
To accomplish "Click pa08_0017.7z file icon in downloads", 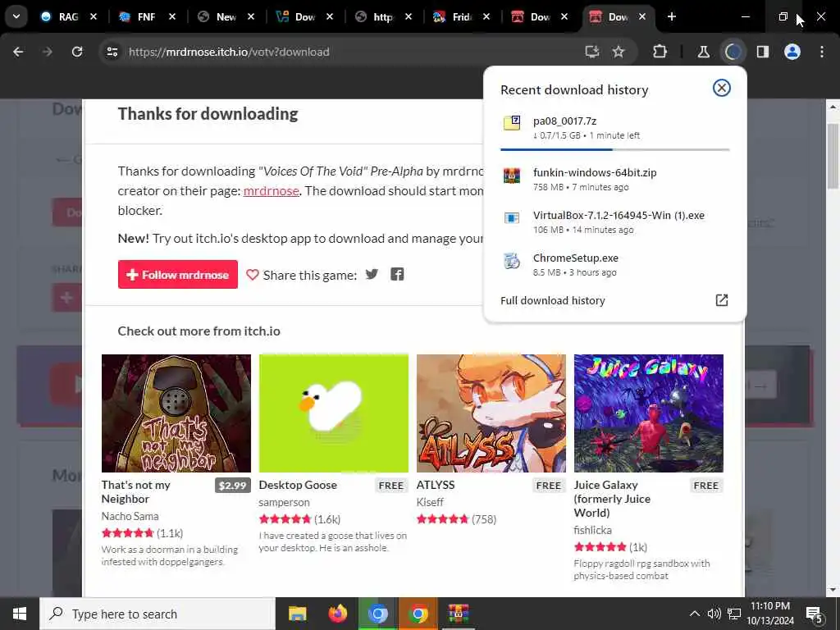I will click(x=512, y=123).
